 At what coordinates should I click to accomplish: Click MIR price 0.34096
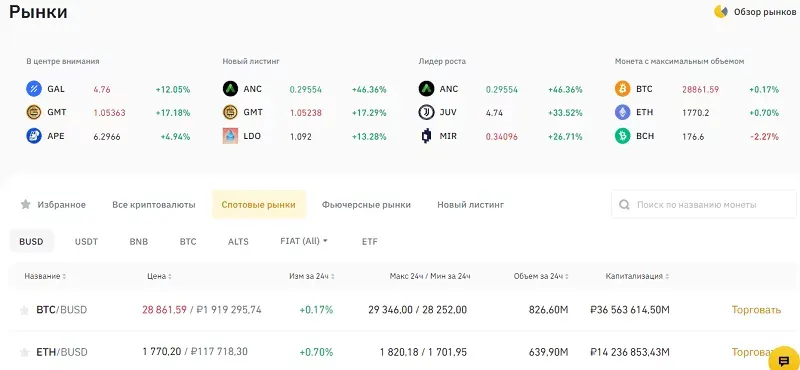tap(502, 137)
